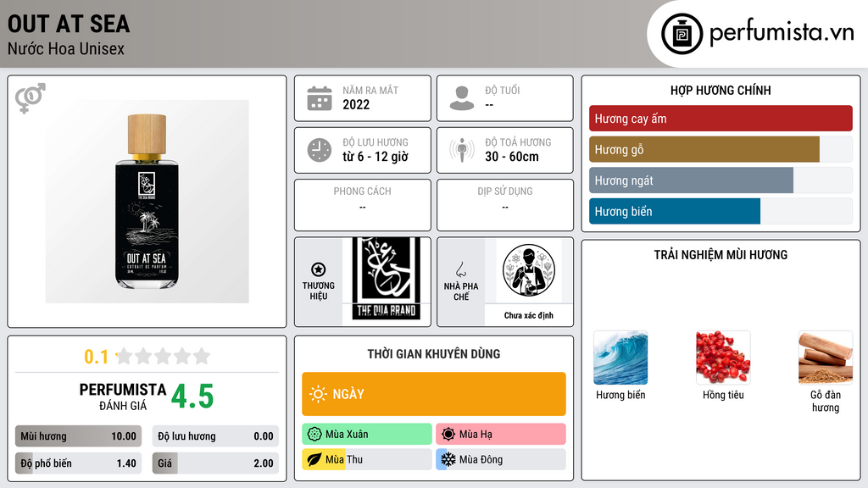Viewport: 868px width, 488px height.
Task: Click the Chưa xác định perfumer label
Action: click(529, 315)
